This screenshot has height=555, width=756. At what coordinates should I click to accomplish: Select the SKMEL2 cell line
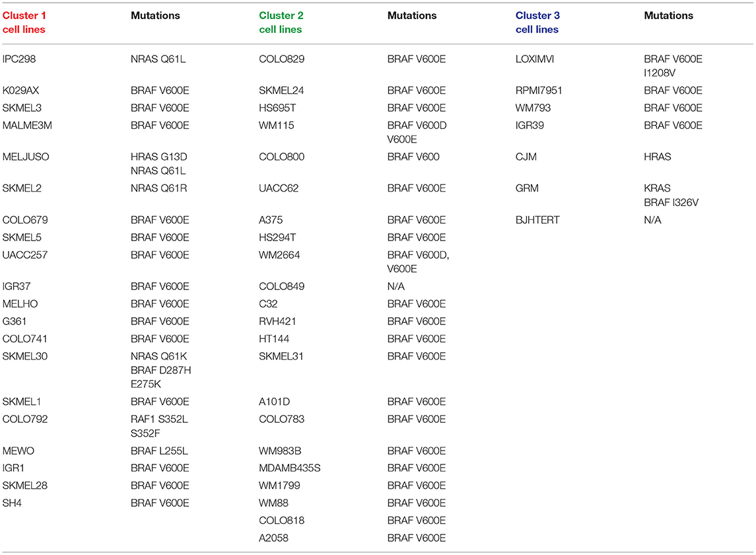pyautogui.click(x=22, y=188)
